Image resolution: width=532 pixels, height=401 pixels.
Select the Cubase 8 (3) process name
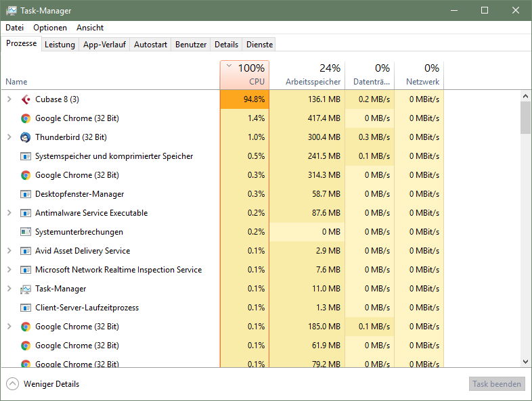57,99
